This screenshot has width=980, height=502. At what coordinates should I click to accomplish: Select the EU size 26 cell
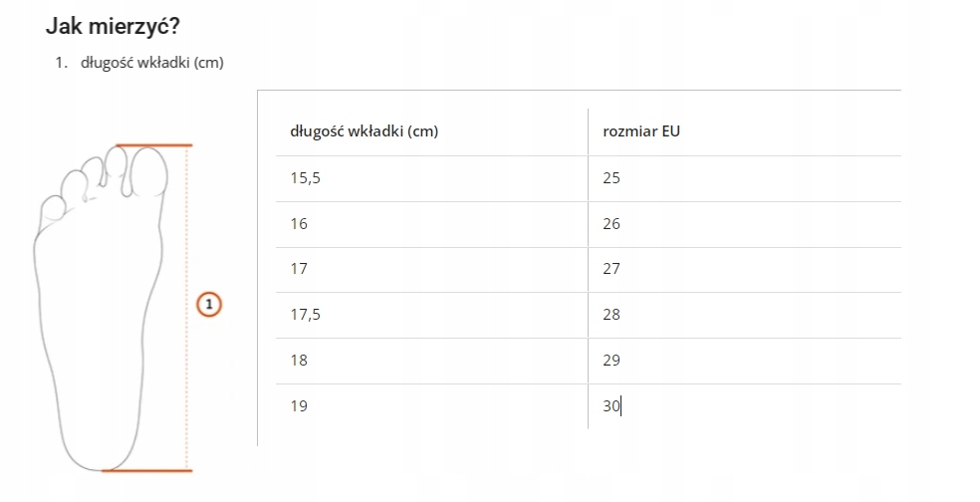tap(612, 224)
